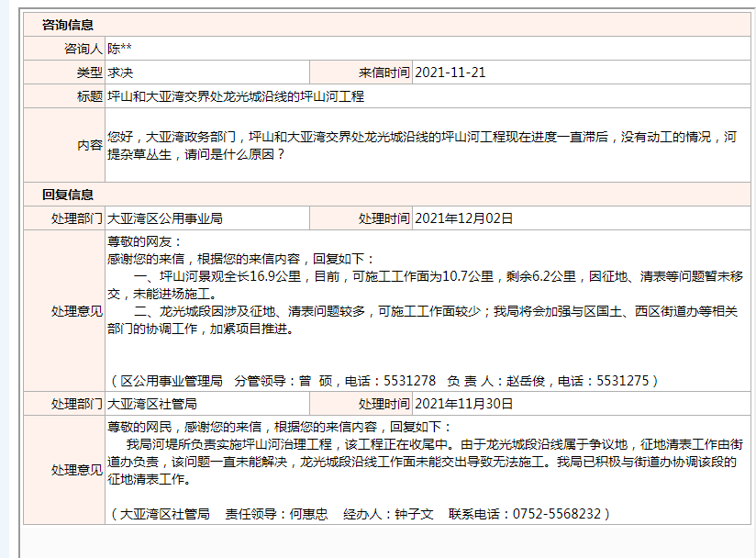Select the type value 求决
Image resolution: width=756 pixels, height=558 pixels.
pyautogui.click(x=120, y=73)
